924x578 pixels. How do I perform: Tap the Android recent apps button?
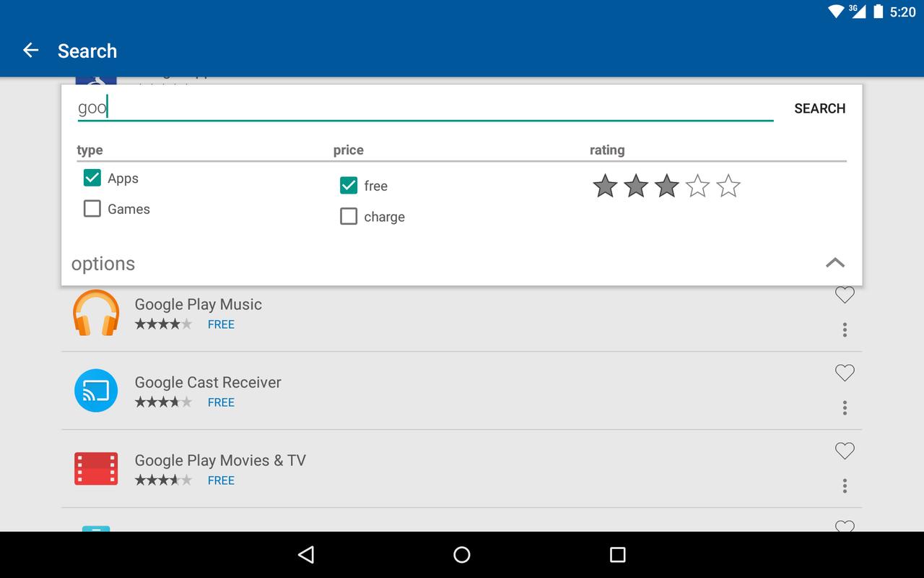point(617,555)
